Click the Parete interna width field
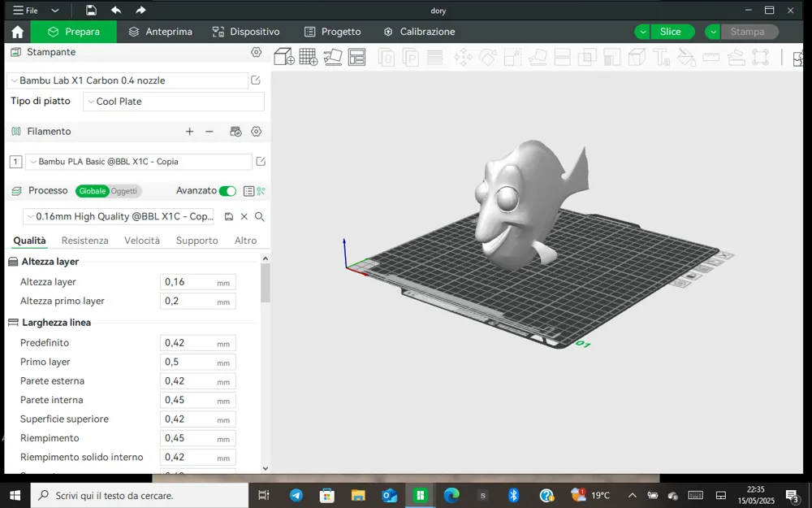Image resolution: width=812 pixels, height=508 pixels. coord(198,400)
